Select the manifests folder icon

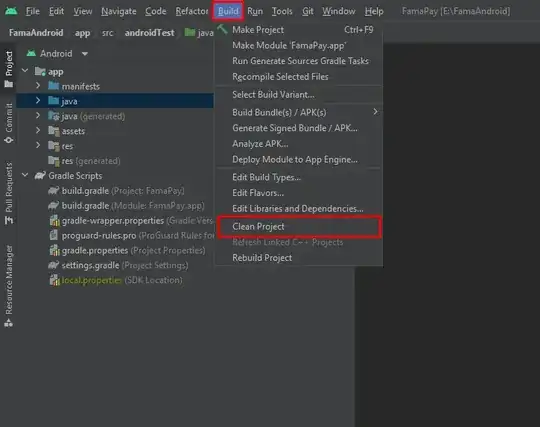[x=53, y=85]
